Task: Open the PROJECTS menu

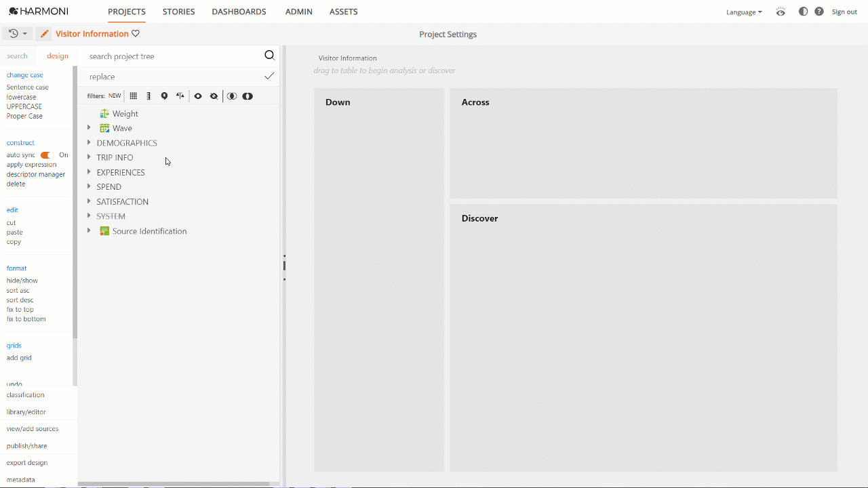Action: (127, 12)
